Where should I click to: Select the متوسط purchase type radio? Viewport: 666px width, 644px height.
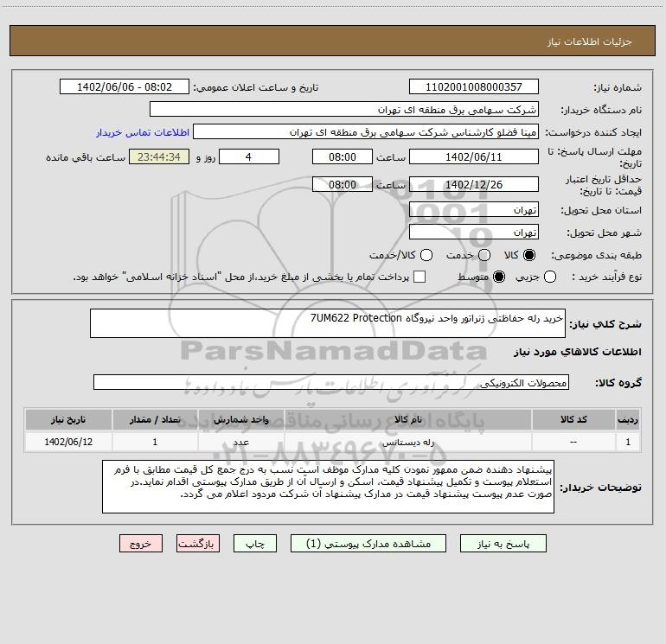click(499, 277)
